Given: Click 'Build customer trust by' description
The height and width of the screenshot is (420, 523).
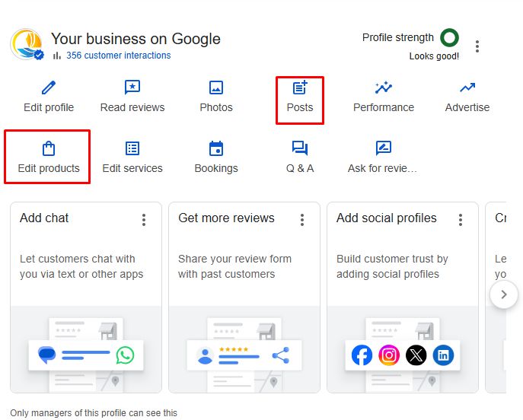Looking at the screenshot, I should pos(392,266).
